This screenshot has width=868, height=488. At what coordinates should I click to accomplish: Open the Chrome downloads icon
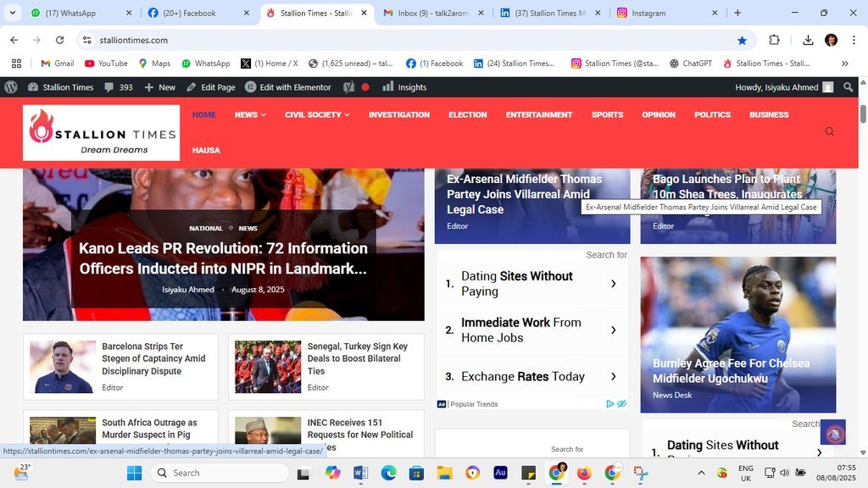click(x=808, y=40)
